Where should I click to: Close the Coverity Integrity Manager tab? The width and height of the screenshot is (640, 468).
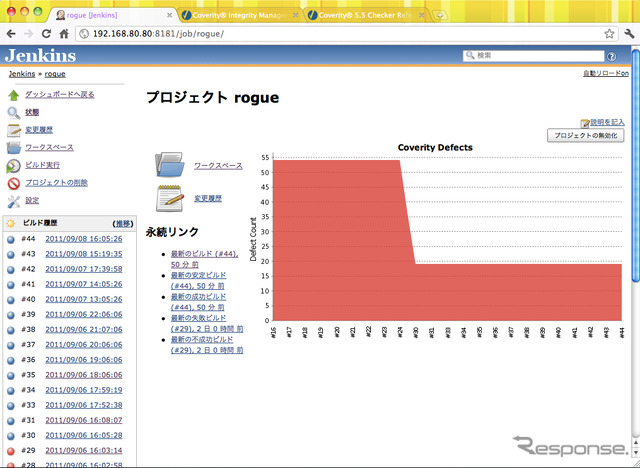[296, 15]
